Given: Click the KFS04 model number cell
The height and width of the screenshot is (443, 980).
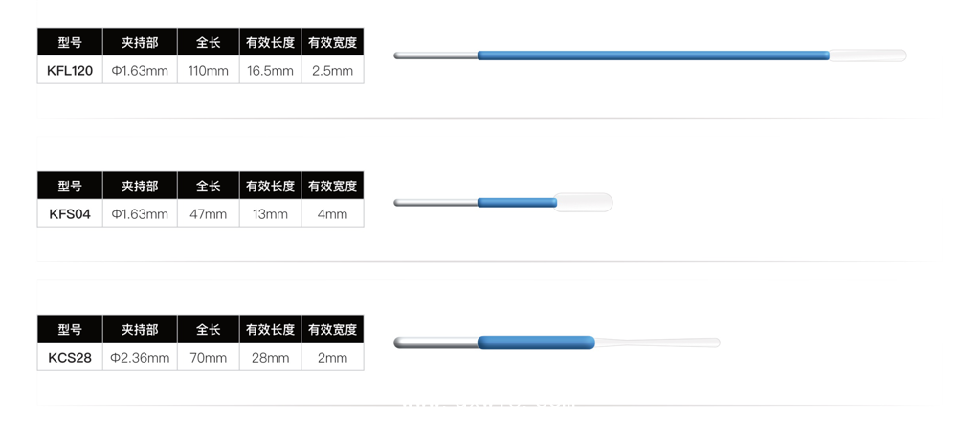Looking at the screenshot, I should [x=70, y=214].
